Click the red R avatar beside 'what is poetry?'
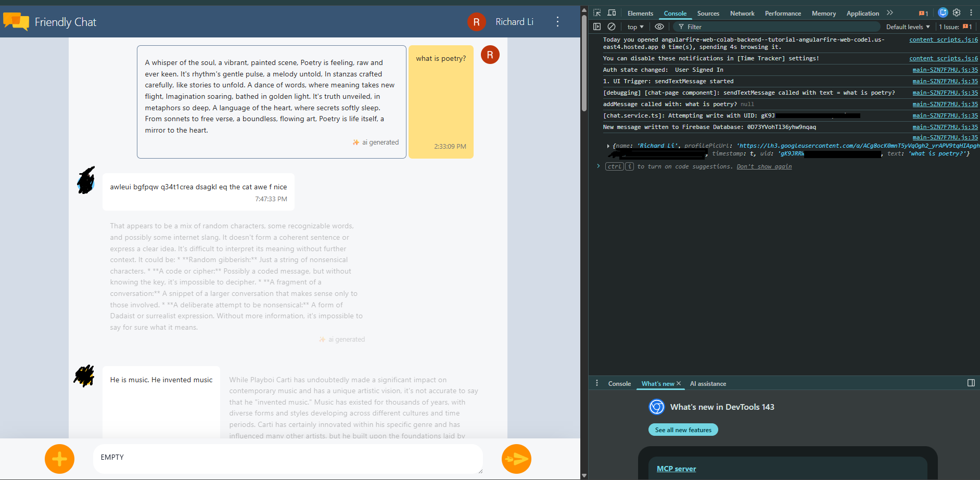980x480 pixels. [490, 55]
